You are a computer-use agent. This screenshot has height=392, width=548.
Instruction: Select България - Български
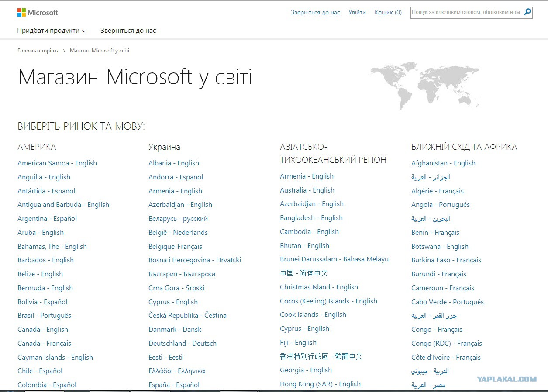tap(182, 274)
